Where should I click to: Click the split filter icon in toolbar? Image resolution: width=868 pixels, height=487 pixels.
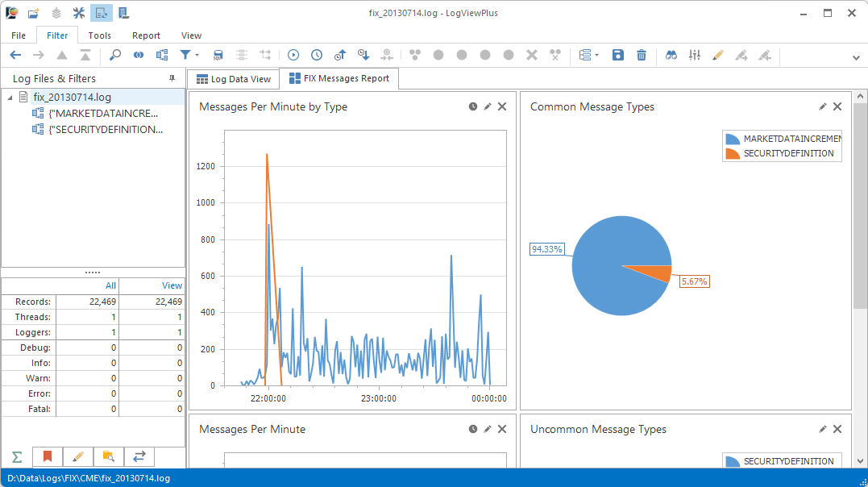click(x=162, y=55)
